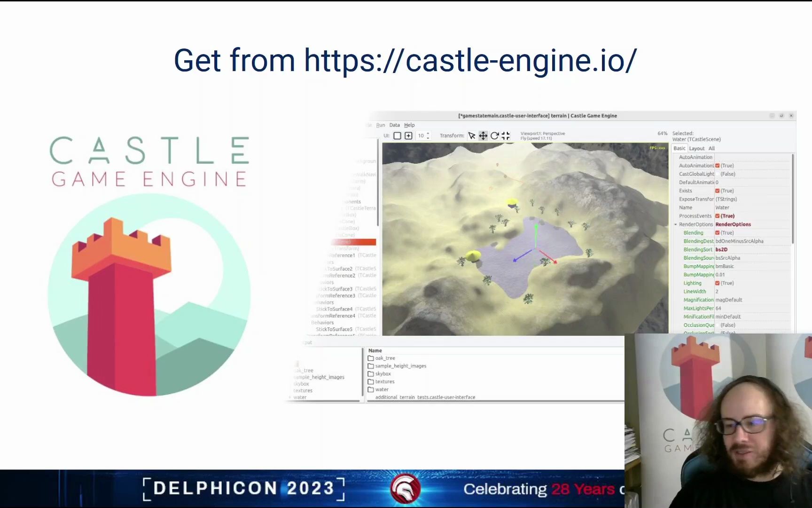
Task: Click the Name column header in the files list
Action: [375, 350]
